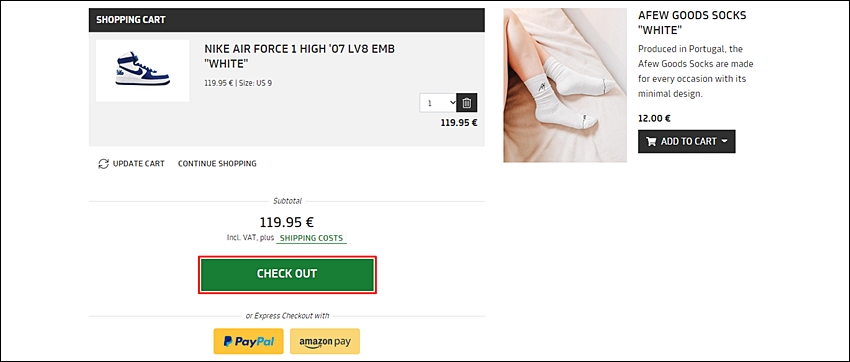Select Continue Shopping link
This screenshot has height=362, width=850.
point(217,164)
